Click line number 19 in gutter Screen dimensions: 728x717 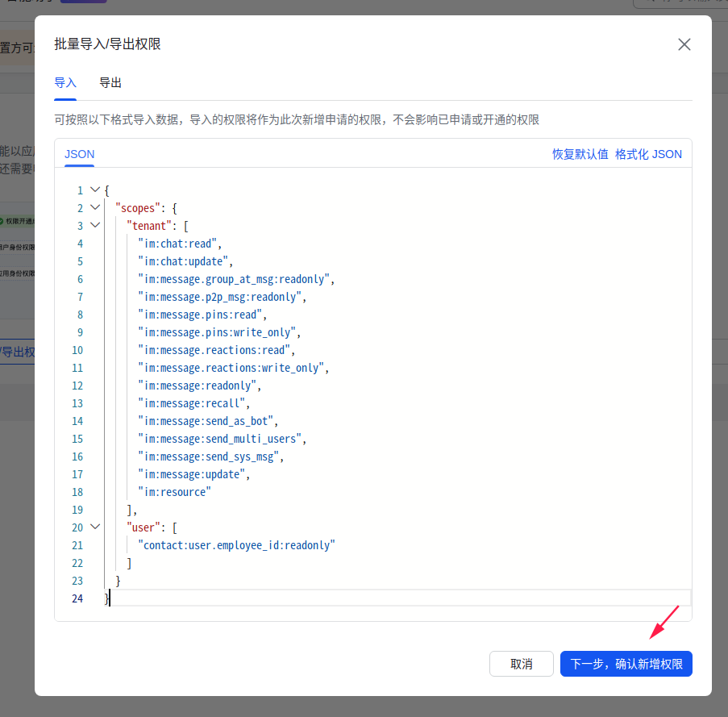(77, 510)
